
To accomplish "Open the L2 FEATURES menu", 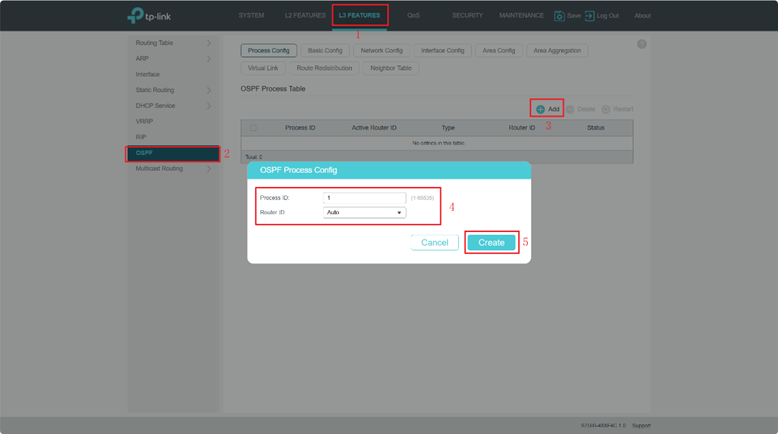I will click(x=305, y=15).
